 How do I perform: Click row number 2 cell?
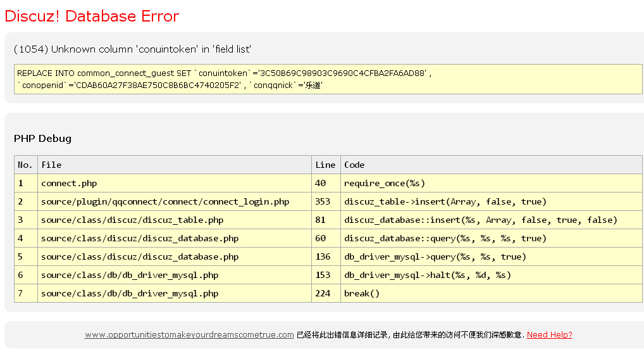click(x=26, y=202)
